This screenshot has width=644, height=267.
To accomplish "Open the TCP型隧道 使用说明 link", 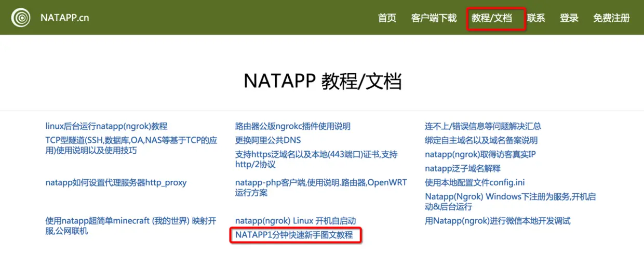I will 131,145.
